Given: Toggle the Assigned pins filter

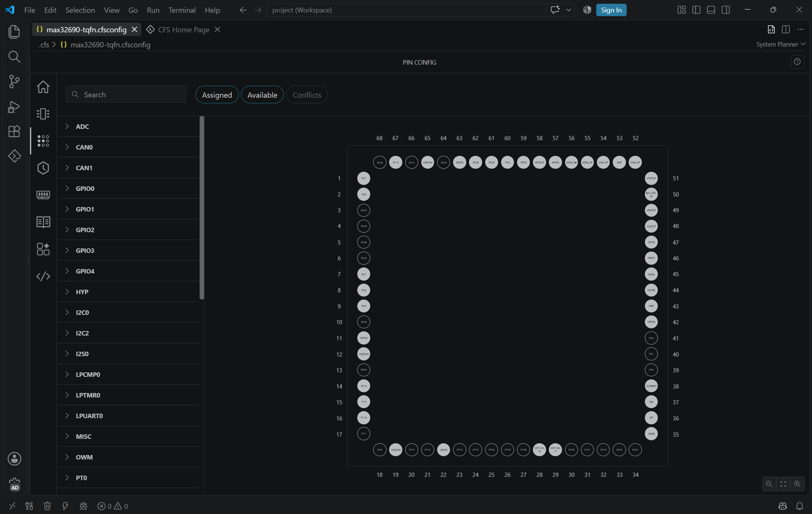Looking at the screenshot, I should click(x=217, y=95).
